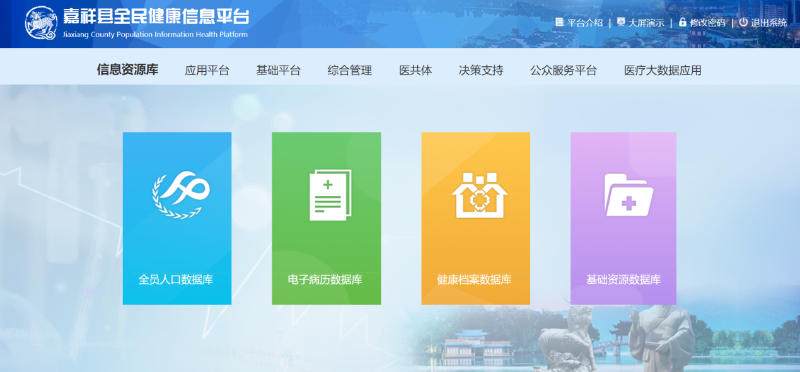Viewport: 800px width, 372px height.
Task: Click the basic resources folder icon
Action: tap(629, 194)
